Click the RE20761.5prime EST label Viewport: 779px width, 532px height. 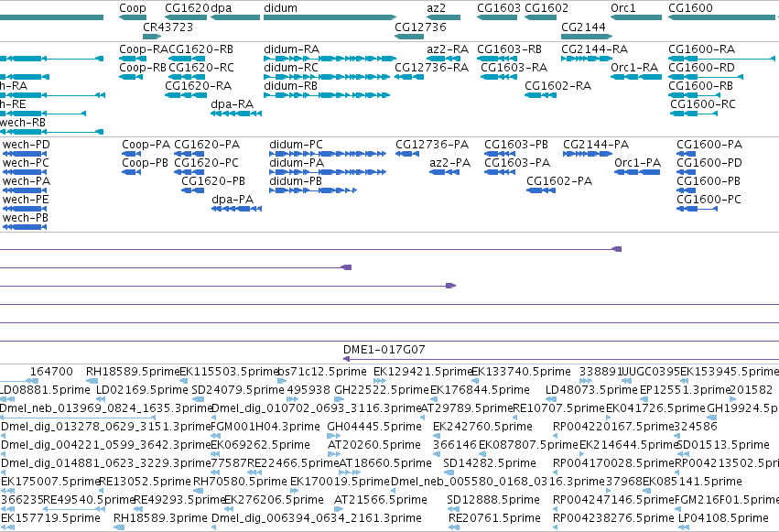pyautogui.click(x=494, y=518)
